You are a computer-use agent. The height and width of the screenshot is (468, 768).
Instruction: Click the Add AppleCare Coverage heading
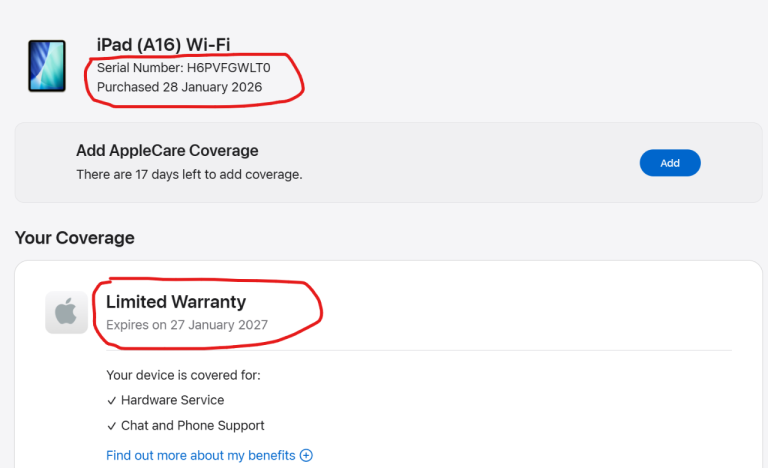[167, 151]
